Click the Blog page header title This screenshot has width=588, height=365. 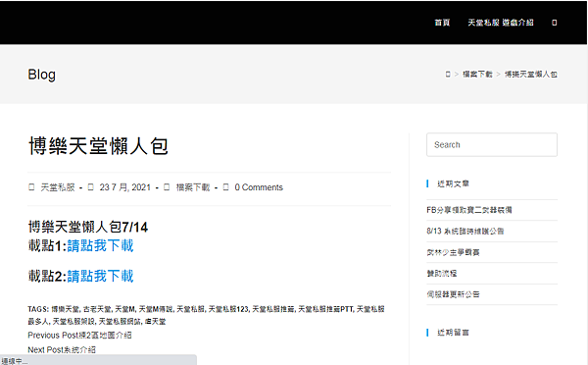tap(41, 75)
